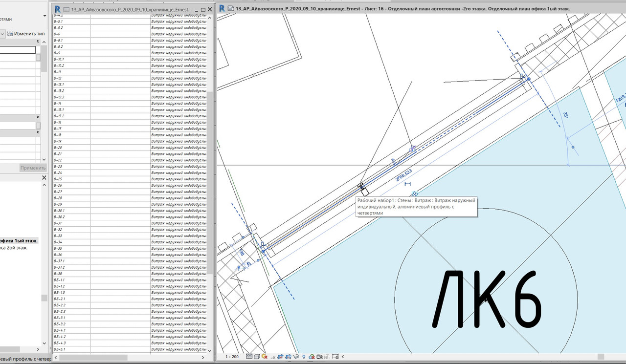Click temporary view properties icon

(x=319, y=357)
